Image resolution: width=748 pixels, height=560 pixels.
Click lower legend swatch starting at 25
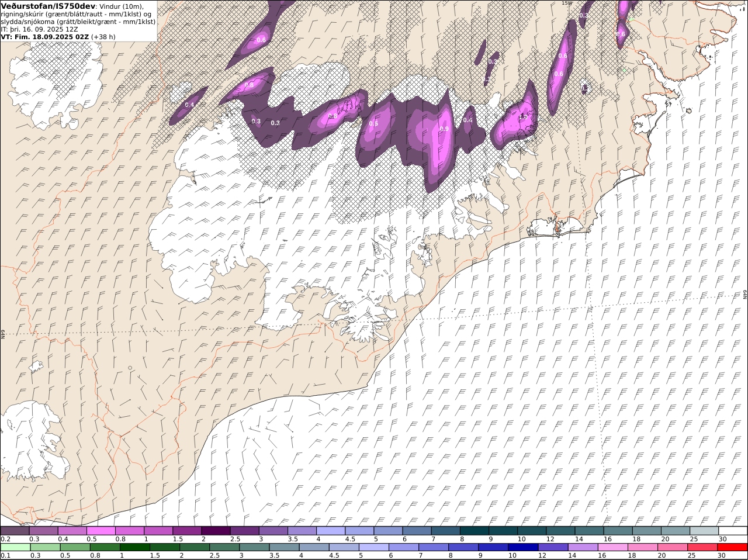(x=701, y=548)
